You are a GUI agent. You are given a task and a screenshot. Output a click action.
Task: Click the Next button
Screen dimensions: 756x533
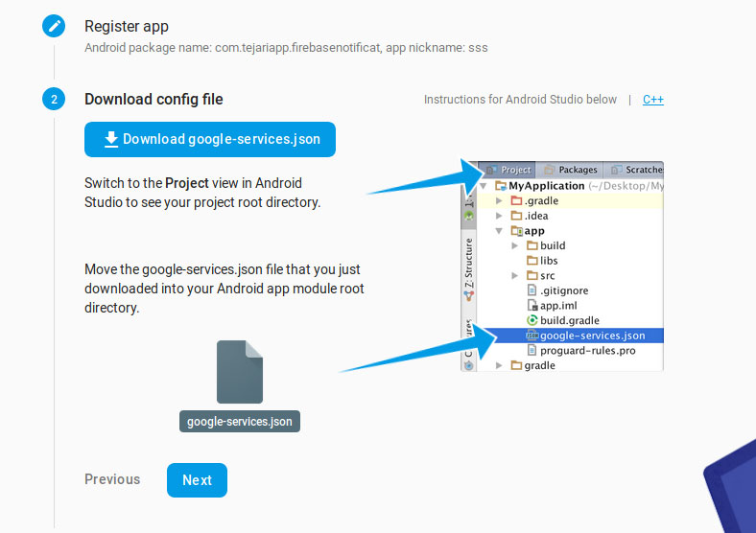(197, 480)
